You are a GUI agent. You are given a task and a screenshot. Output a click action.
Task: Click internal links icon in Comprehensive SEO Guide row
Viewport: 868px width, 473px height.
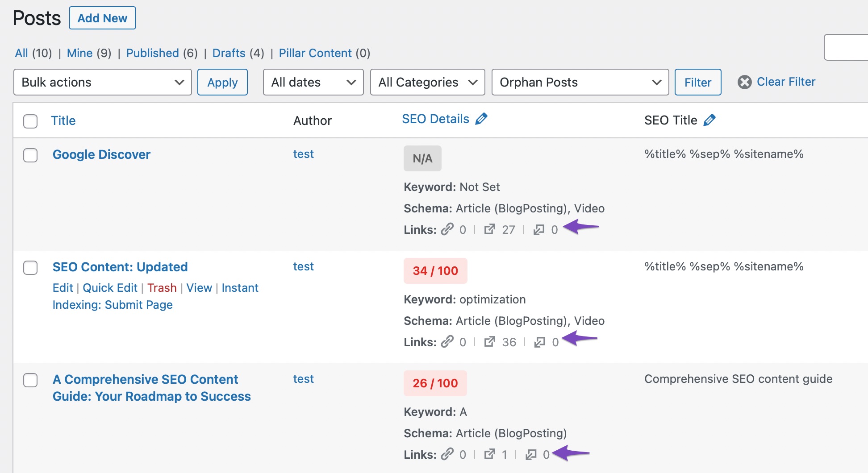447,454
